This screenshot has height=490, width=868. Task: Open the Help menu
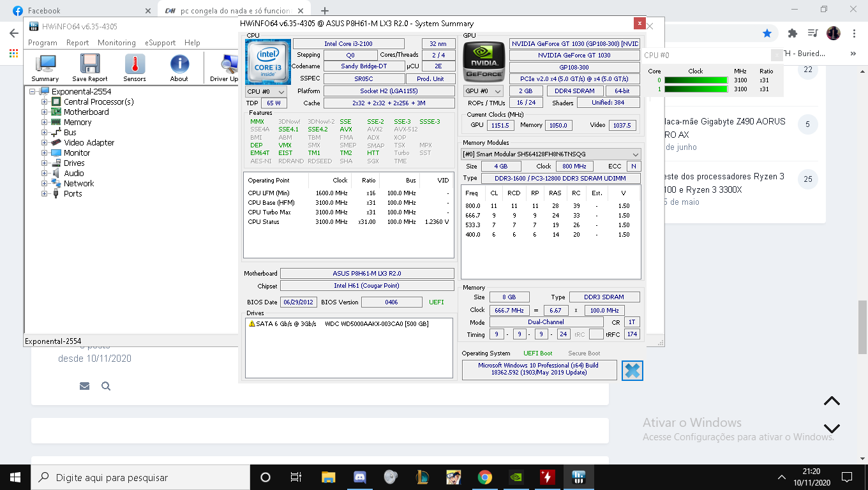192,43
